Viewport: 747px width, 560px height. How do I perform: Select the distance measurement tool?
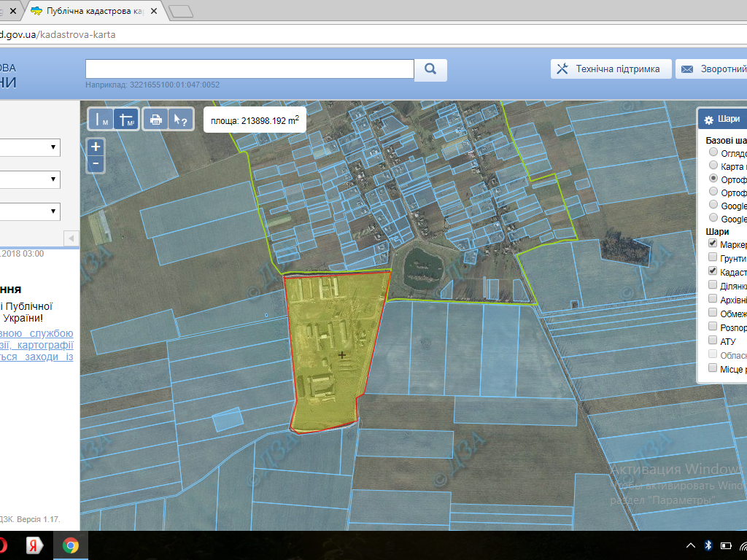tap(101, 119)
